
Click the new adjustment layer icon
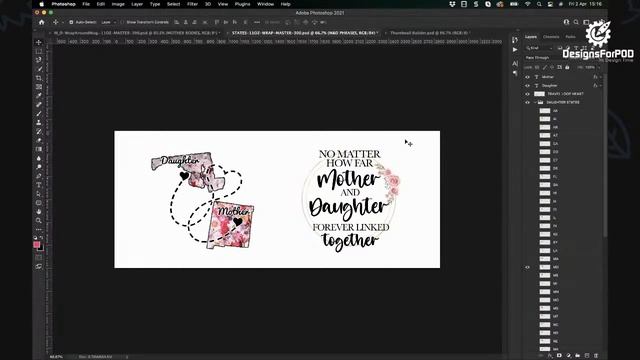[x=569, y=356]
